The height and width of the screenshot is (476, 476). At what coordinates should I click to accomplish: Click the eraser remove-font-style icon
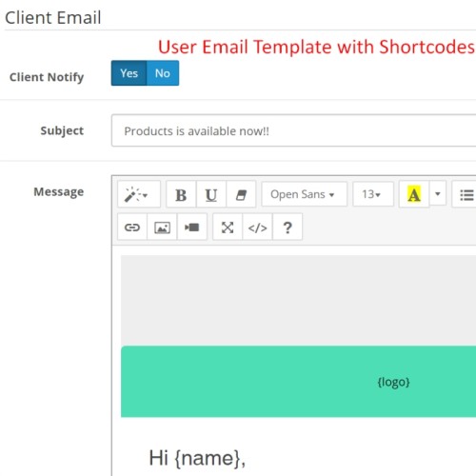[241, 194]
